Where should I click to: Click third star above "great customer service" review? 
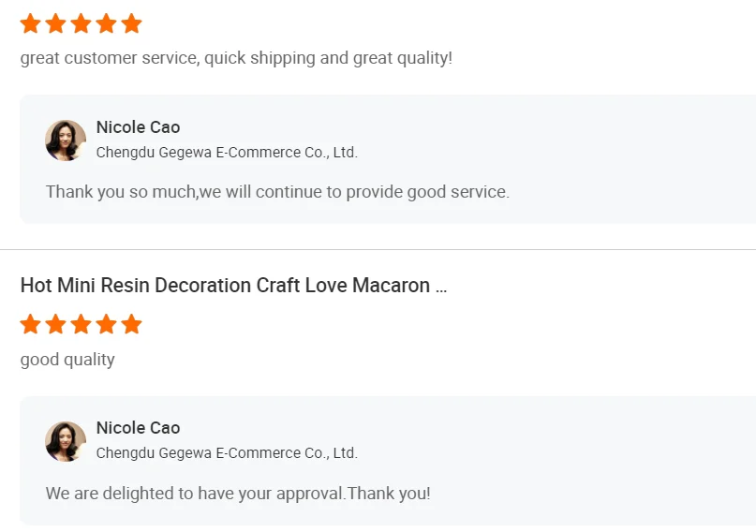(82, 23)
